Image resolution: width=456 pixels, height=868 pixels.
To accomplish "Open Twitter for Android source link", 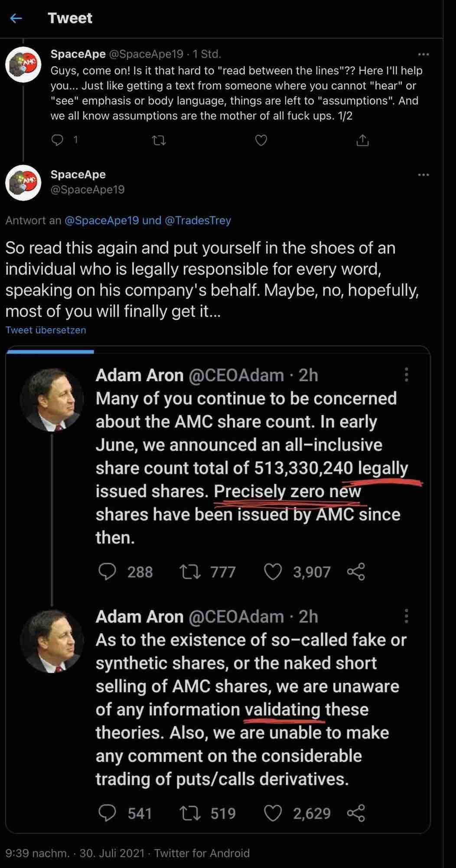I will pyautogui.click(x=202, y=853).
